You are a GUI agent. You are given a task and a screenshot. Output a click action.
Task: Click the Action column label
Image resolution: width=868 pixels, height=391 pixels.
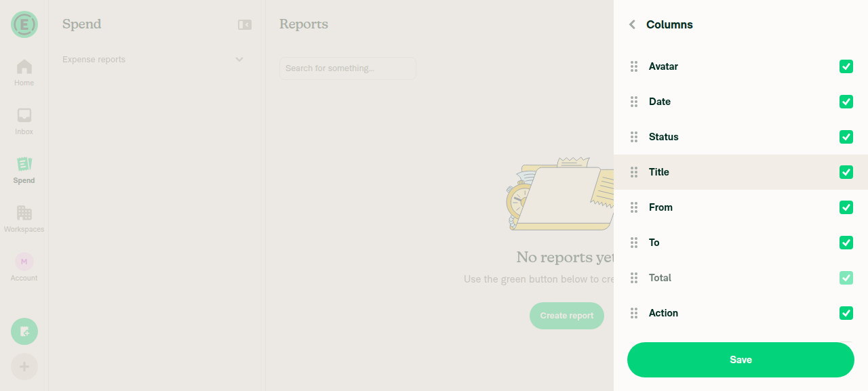click(x=663, y=313)
